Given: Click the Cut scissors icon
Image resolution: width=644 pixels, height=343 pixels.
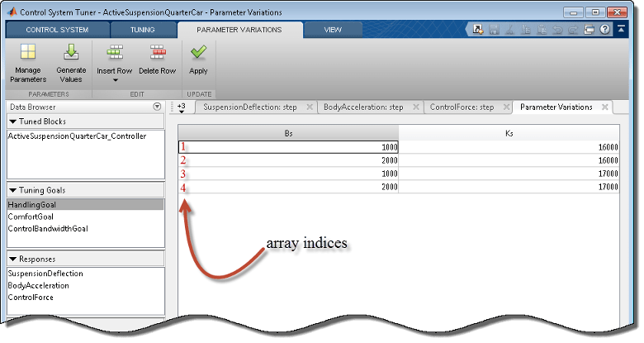Looking at the screenshot, I should 509,29.
